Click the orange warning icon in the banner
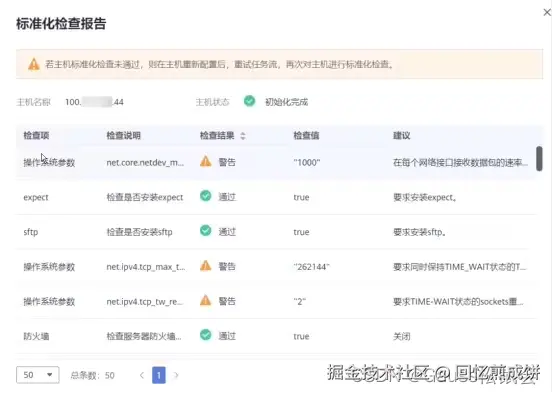This screenshot has height=394, width=553. 34,64
